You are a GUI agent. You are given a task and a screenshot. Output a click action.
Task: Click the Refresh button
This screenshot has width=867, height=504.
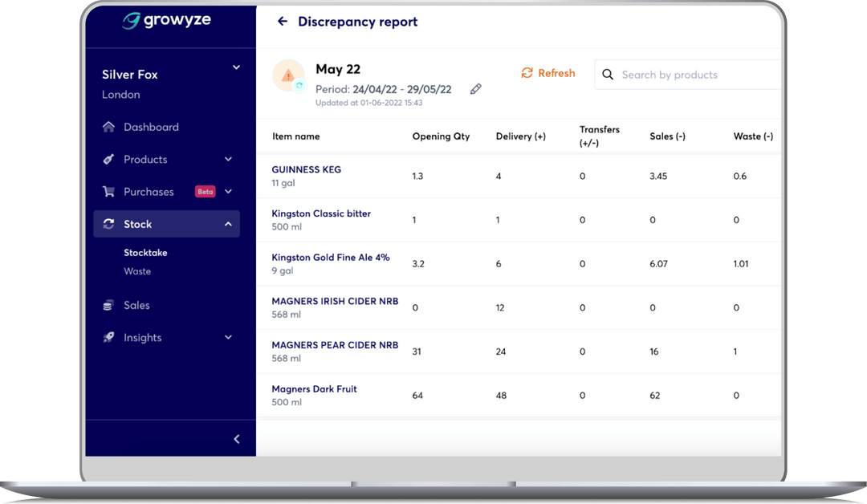(548, 73)
